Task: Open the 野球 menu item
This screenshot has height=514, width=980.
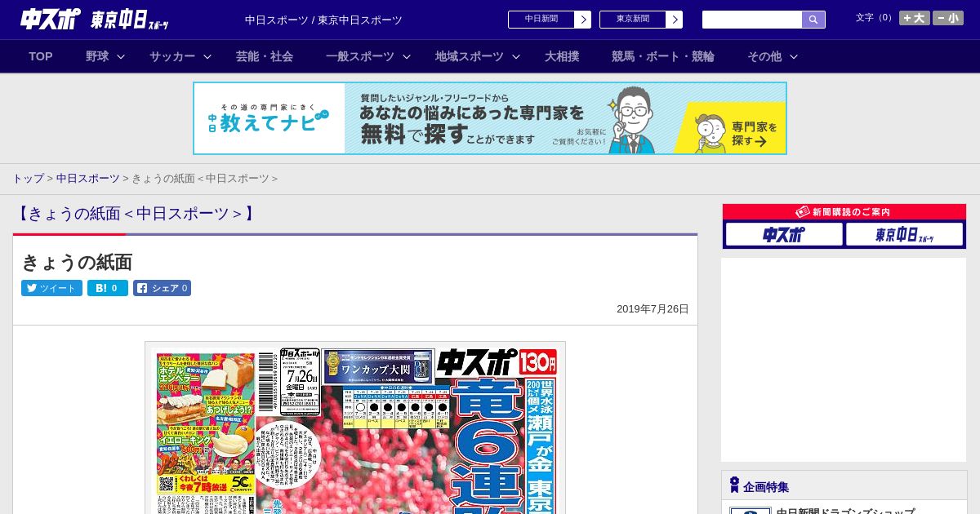Action: tap(97, 56)
